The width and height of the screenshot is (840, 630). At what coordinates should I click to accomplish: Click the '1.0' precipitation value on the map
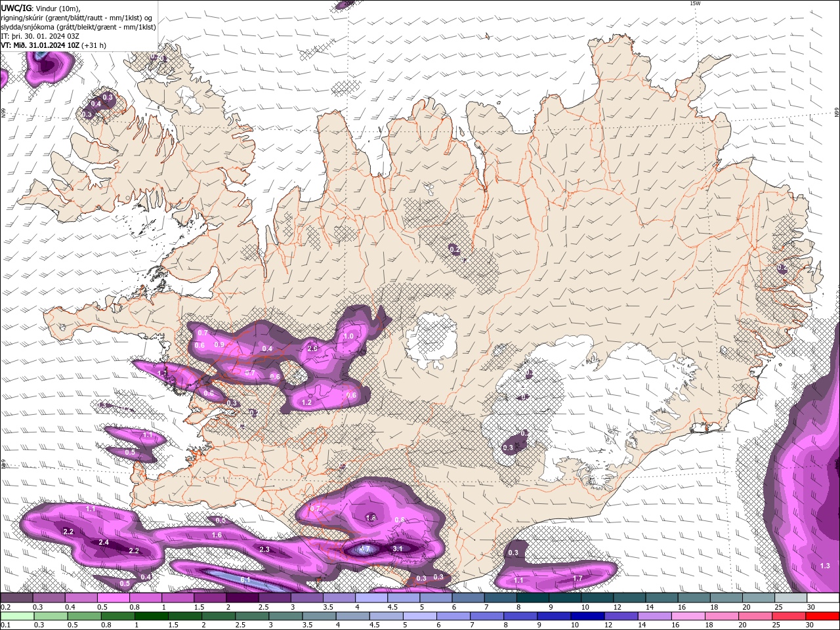(349, 336)
